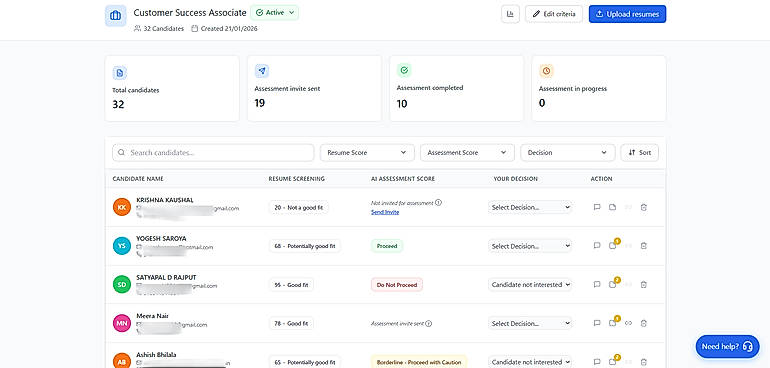Click the name Meera Nair
770x368 pixels.
[x=152, y=316]
